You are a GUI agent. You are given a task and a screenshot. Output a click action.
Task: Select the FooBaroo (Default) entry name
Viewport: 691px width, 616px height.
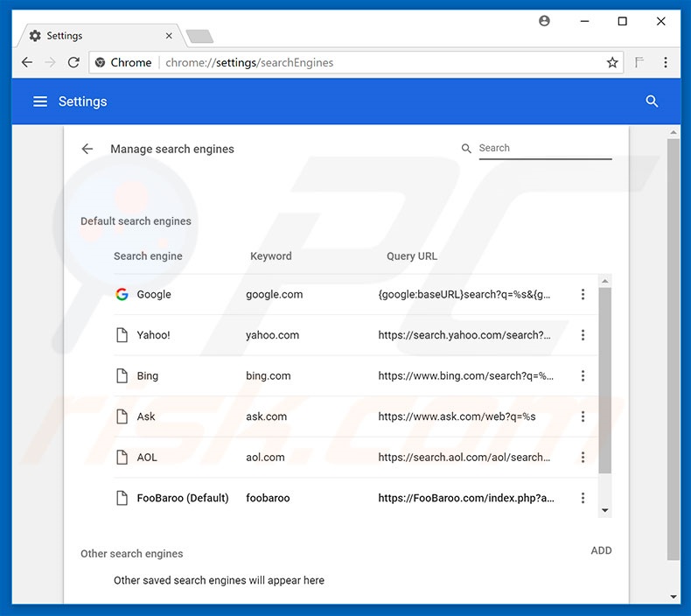tap(183, 498)
